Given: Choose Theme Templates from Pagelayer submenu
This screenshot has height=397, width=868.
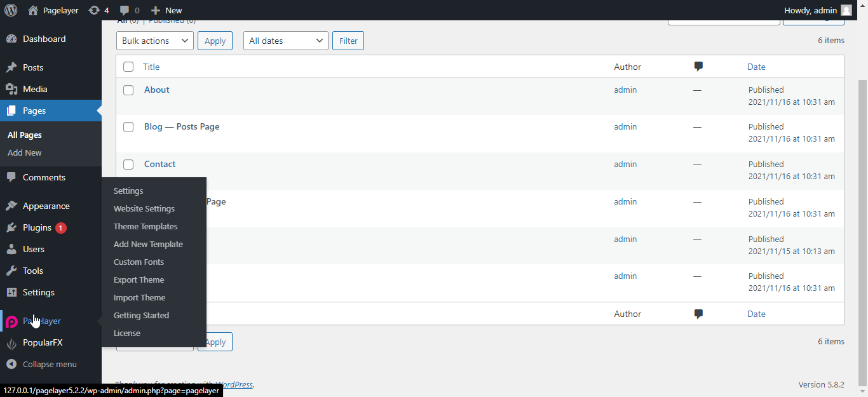Looking at the screenshot, I should [x=146, y=227].
